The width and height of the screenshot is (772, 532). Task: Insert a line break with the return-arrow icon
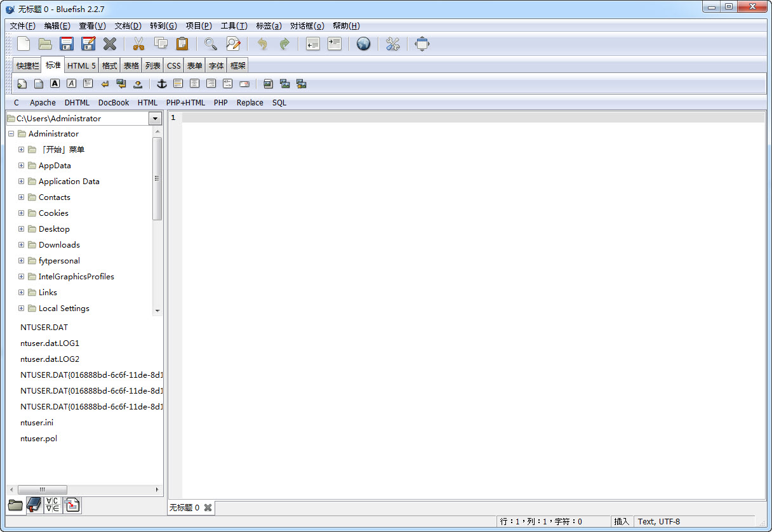(x=105, y=84)
